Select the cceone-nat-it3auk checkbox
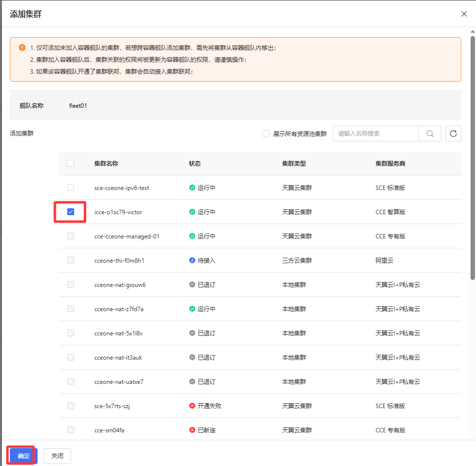 (x=71, y=357)
